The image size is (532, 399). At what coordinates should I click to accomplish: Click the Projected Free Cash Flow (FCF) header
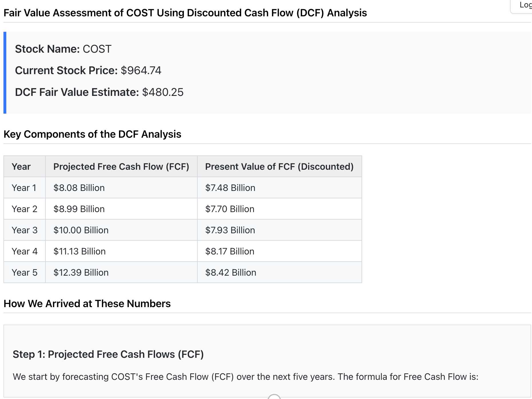tap(121, 167)
